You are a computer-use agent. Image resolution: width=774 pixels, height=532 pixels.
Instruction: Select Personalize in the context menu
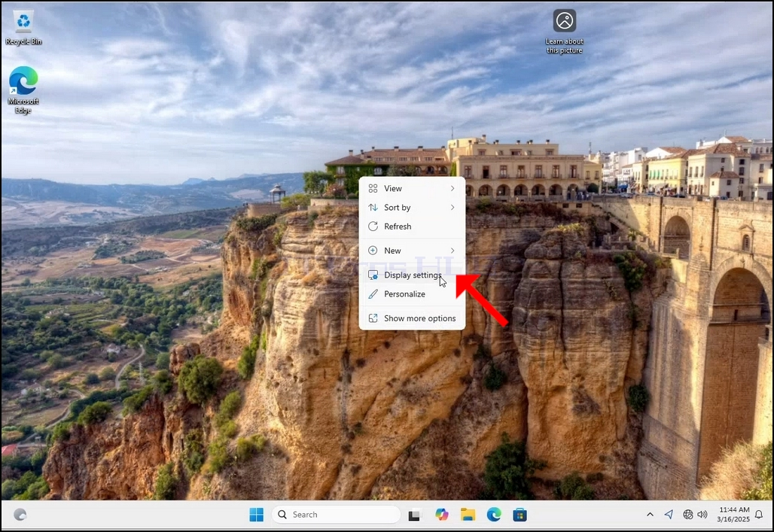coord(412,294)
